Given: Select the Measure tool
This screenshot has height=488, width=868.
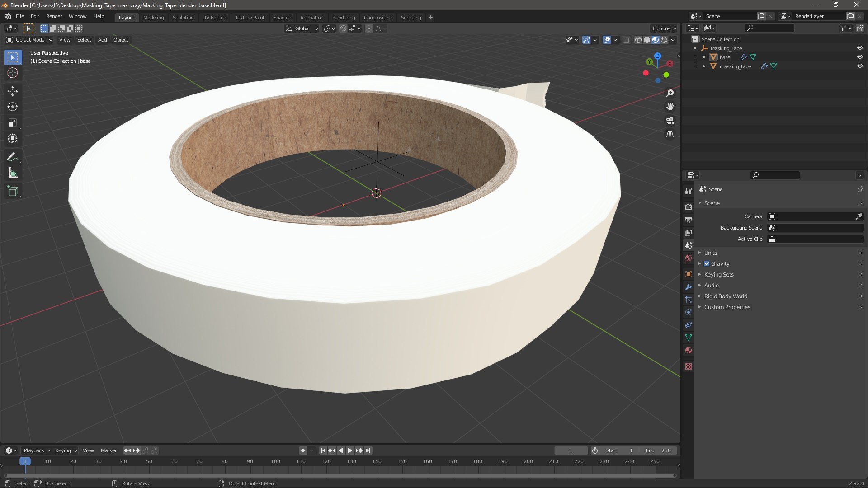Looking at the screenshot, I should click(x=13, y=173).
